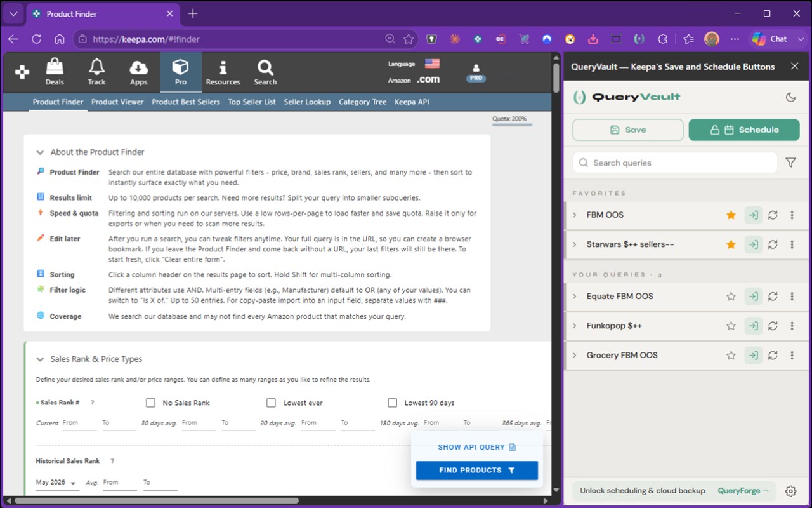The width and height of the screenshot is (812, 508).
Task: Expand the Starwars $++ sellers-- row
Action: pyautogui.click(x=575, y=244)
